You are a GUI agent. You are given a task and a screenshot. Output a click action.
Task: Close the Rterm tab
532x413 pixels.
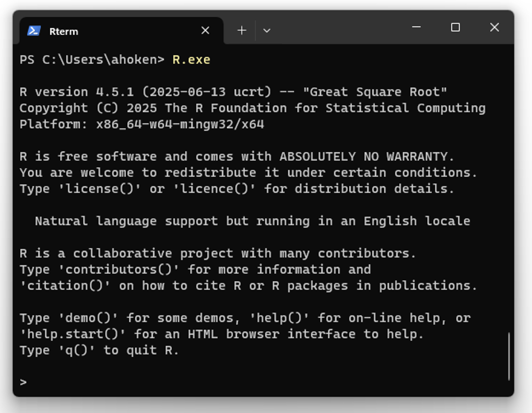205,30
